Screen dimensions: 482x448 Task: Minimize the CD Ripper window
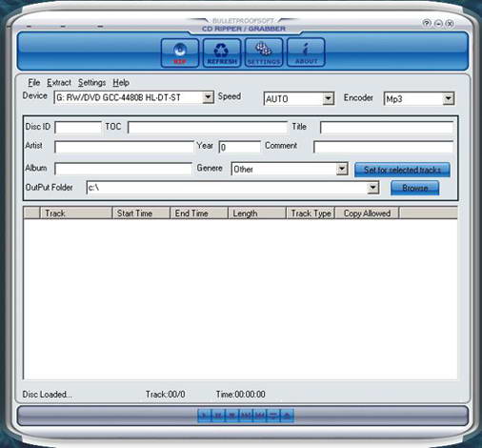pyautogui.click(x=438, y=23)
